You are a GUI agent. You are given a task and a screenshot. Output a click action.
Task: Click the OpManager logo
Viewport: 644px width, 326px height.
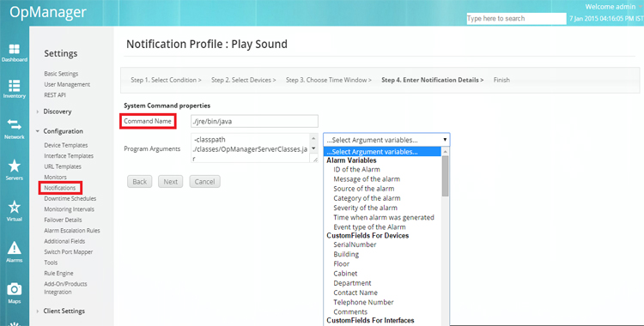pos(48,12)
